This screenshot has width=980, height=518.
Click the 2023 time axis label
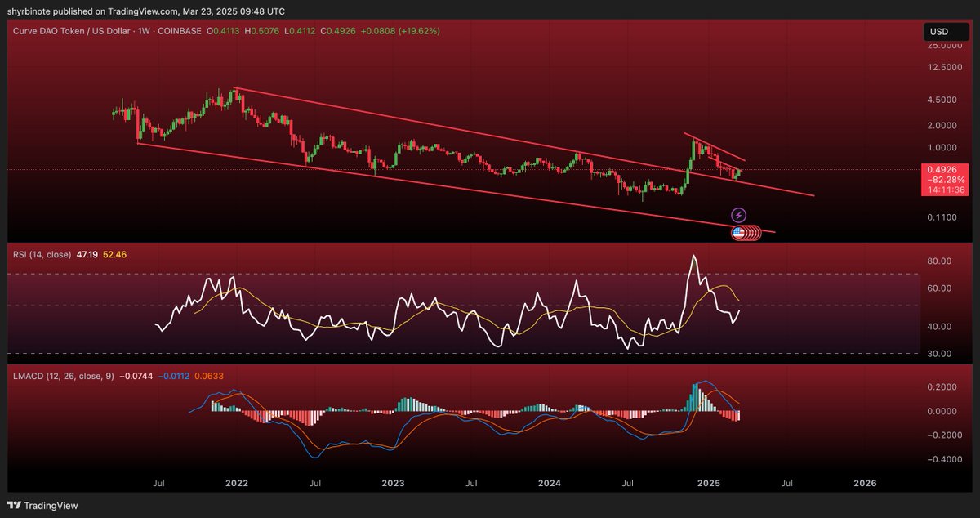coord(394,483)
